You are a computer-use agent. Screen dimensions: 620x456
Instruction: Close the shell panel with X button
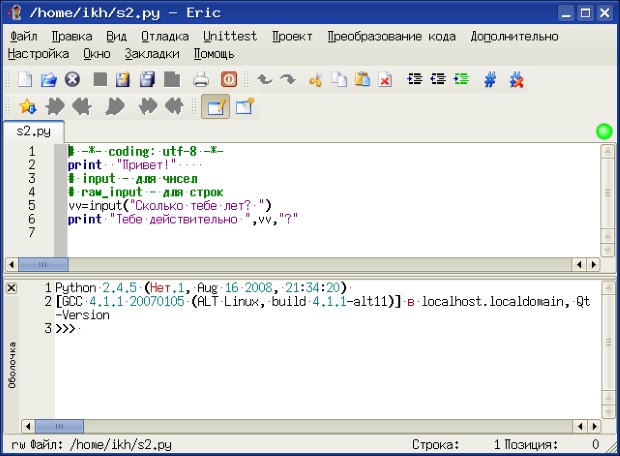coord(11,288)
